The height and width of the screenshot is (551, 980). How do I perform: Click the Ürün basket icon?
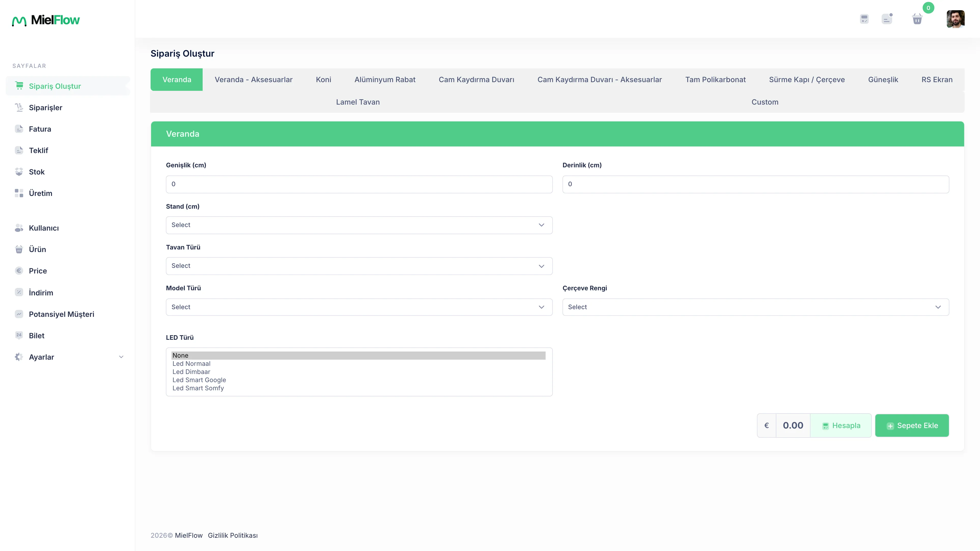coord(19,249)
